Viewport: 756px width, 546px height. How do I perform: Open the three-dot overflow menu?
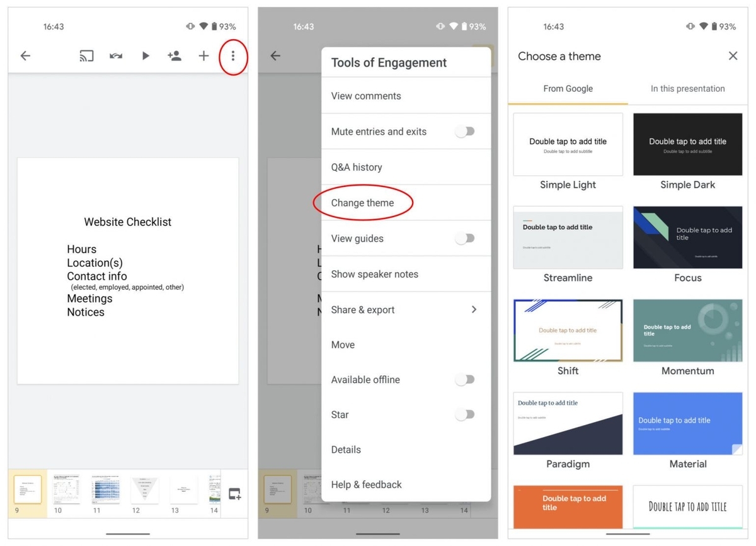(233, 55)
